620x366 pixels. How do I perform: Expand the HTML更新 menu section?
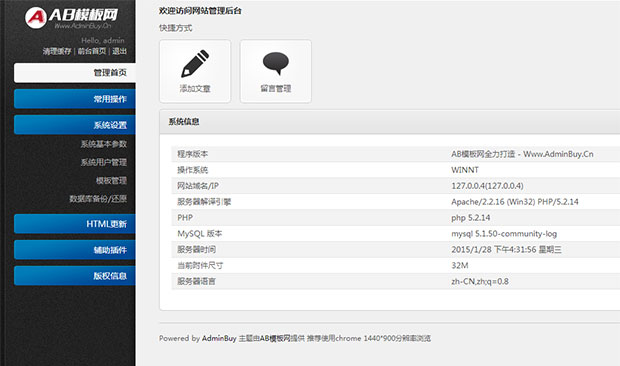point(75,224)
